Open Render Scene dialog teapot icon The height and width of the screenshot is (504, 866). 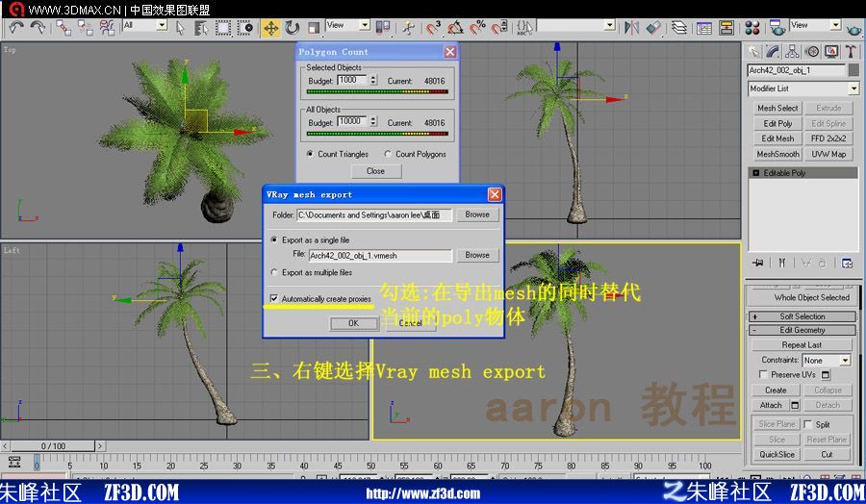coord(777,28)
